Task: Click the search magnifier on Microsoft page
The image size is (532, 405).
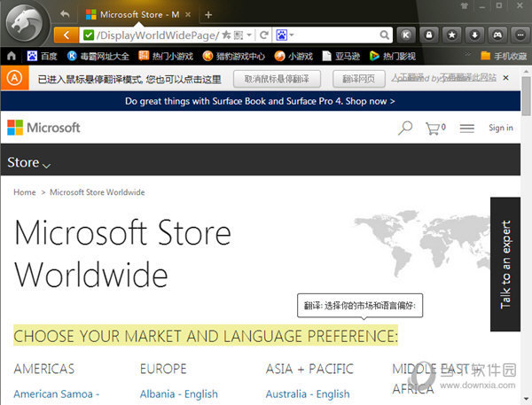Action: pyautogui.click(x=404, y=129)
